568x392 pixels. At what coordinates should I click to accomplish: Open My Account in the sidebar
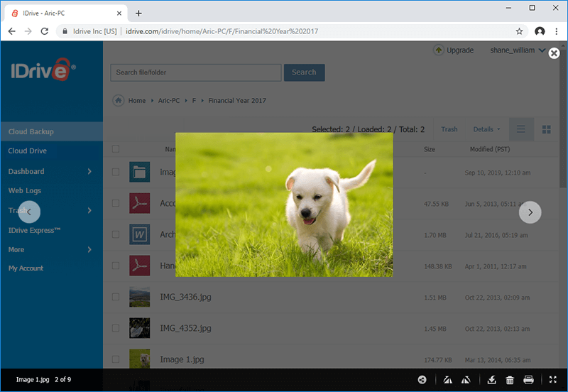(26, 268)
